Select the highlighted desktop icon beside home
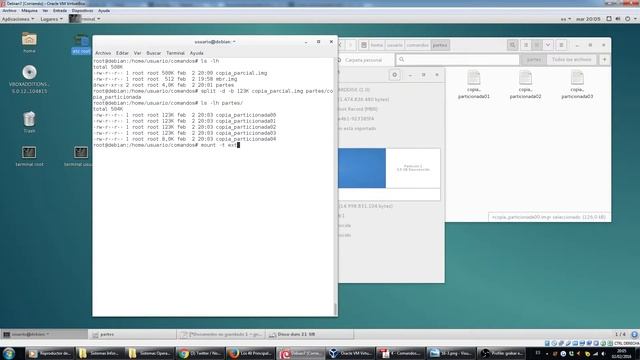Image resolution: width=640 pixels, height=360 pixels. (81, 44)
